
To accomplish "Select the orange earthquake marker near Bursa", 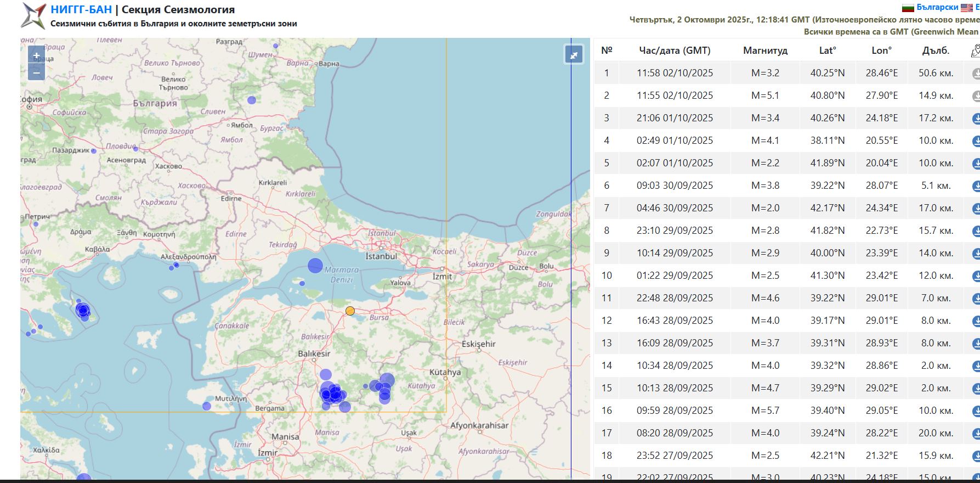I will tap(350, 311).
